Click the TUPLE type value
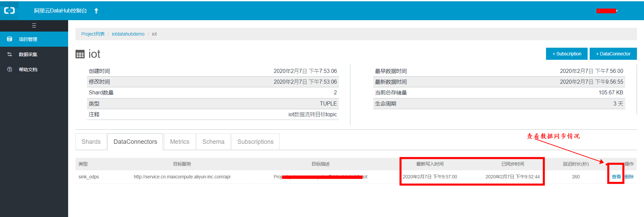The height and width of the screenshot is (217, 644). pos(328,103)
